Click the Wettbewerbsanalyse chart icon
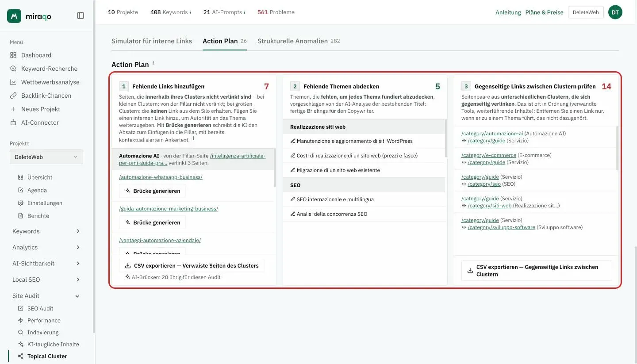 13,82
